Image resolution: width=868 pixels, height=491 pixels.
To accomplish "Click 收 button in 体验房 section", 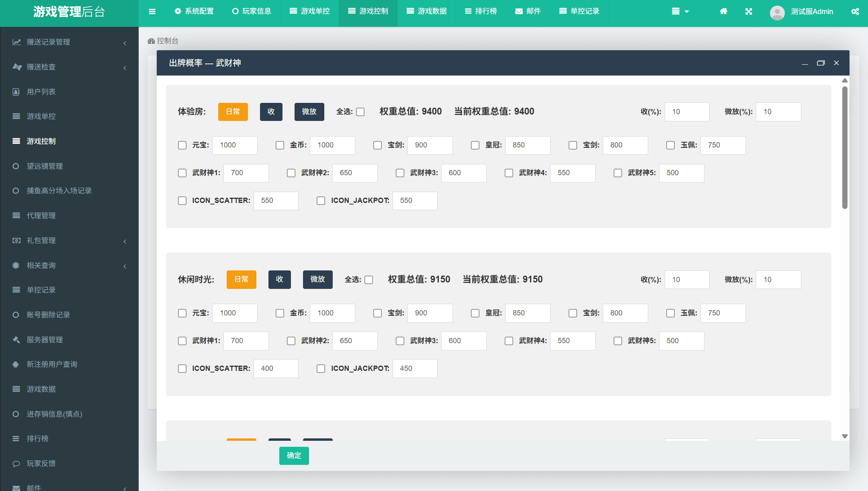I will (271, 112).
